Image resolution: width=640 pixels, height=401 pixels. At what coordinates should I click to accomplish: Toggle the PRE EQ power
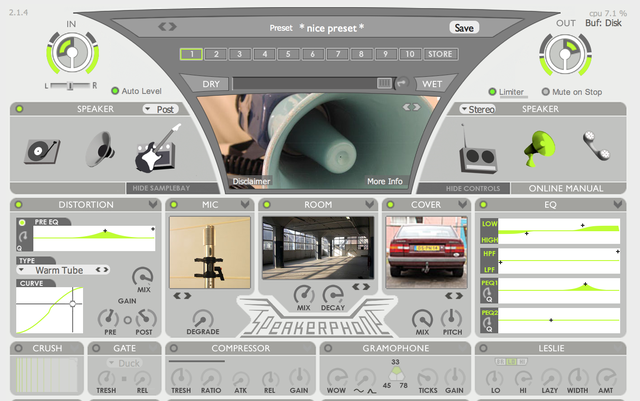22,223
